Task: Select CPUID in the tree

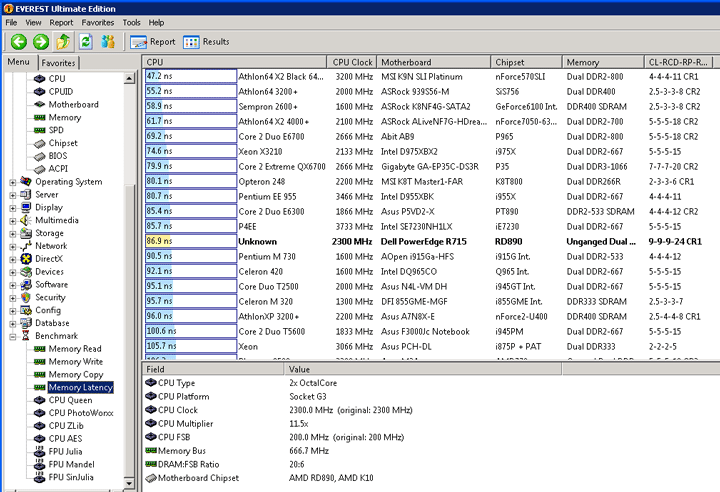Action: point(61,91)
